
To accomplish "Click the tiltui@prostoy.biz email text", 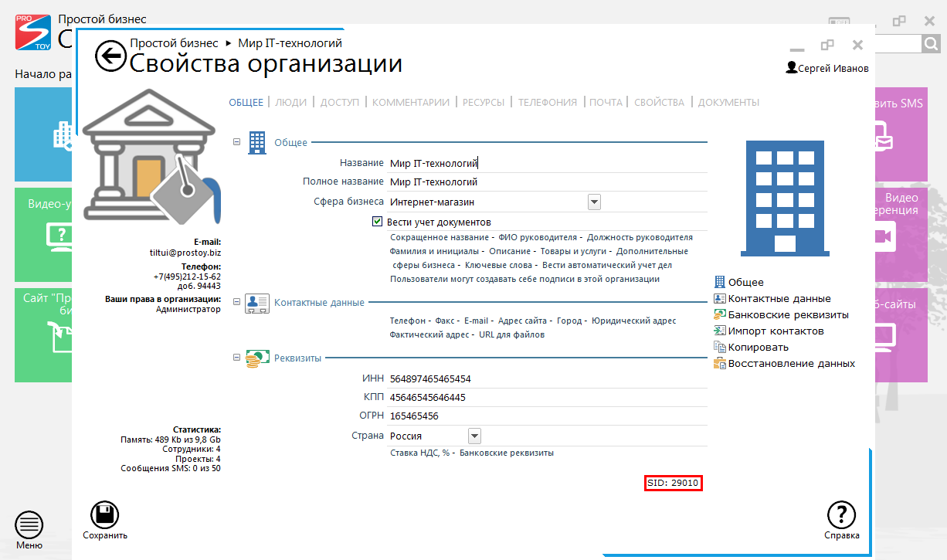I will 185,252.
